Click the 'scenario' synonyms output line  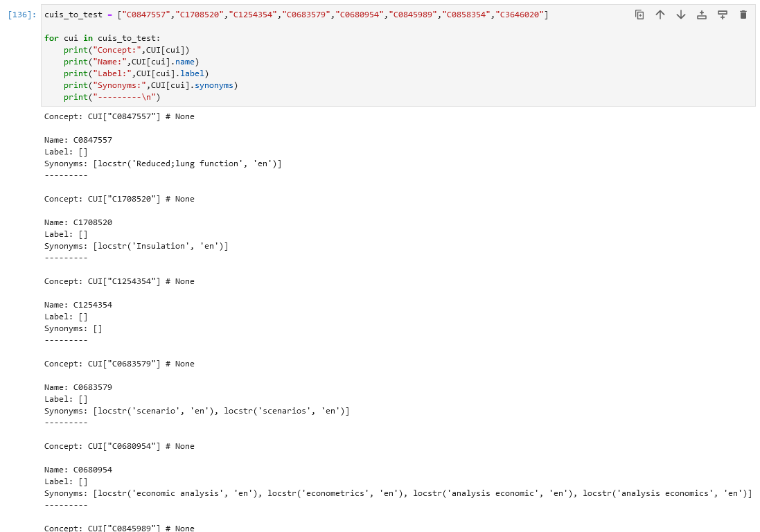197,411
